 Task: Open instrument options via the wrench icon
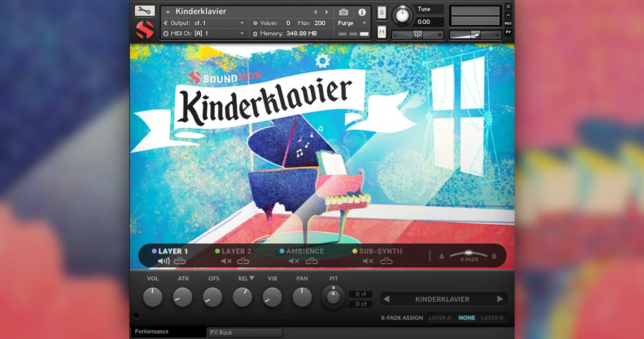point(144,11)
